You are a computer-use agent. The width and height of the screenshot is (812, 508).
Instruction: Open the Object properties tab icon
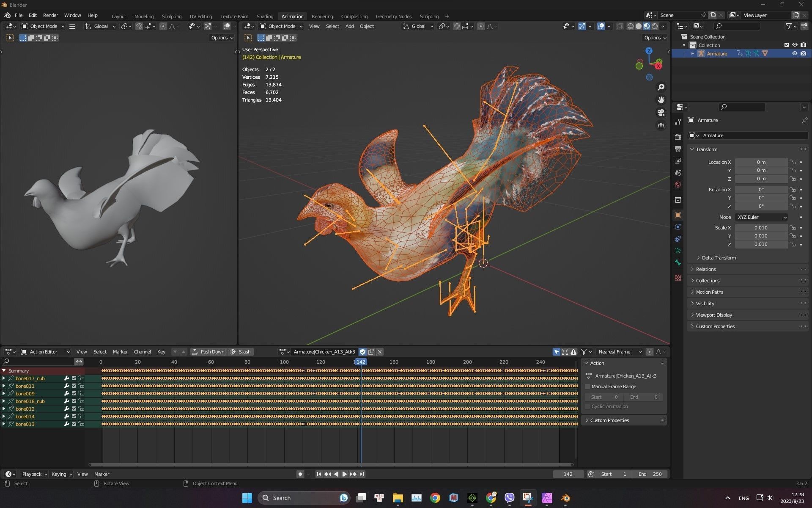[678, 215]
